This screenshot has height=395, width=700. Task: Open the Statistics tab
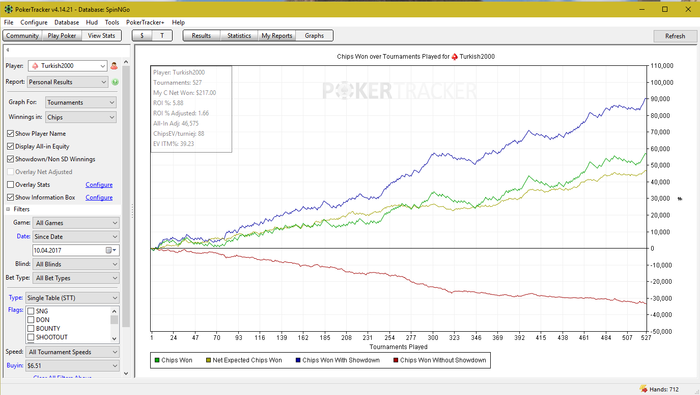click(239, 36)
